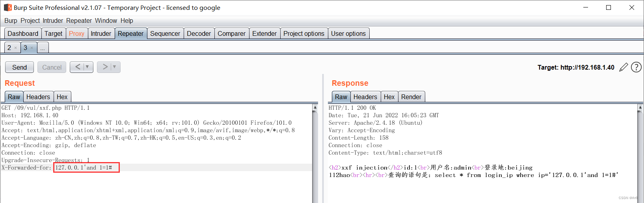The image size is (644, 203).
Task: Select the Repeater tool tab
Action: (x=131, y=33)
